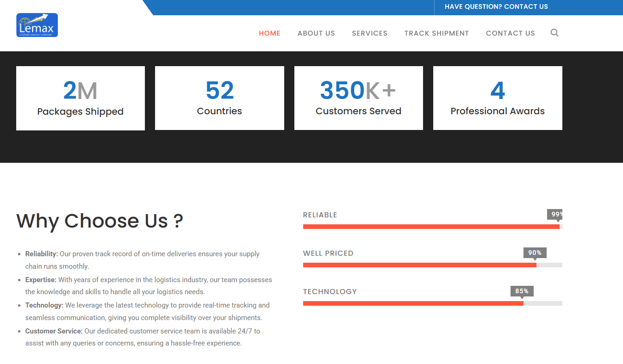Click Have Question? Contact Us link
The image size is (623, 364).
click(496, 7)
